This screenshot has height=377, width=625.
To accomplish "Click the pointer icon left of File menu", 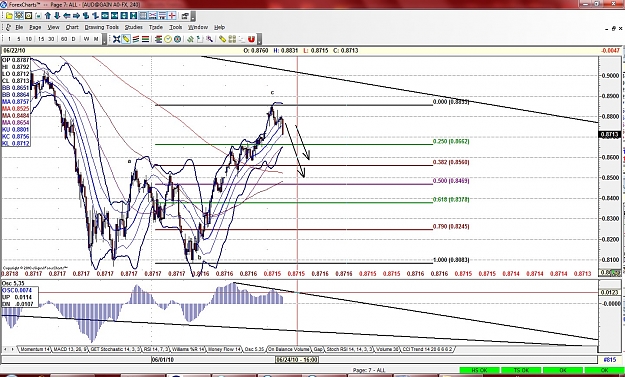I will tap(8, 27).
